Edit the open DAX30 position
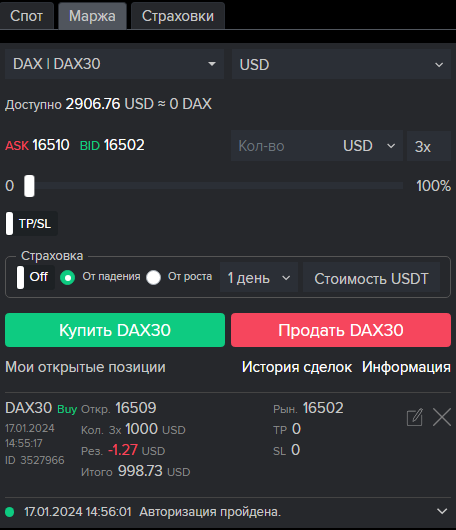Image resolution: width=456 pixels, height=530 pixels. (x=415, y=417)
